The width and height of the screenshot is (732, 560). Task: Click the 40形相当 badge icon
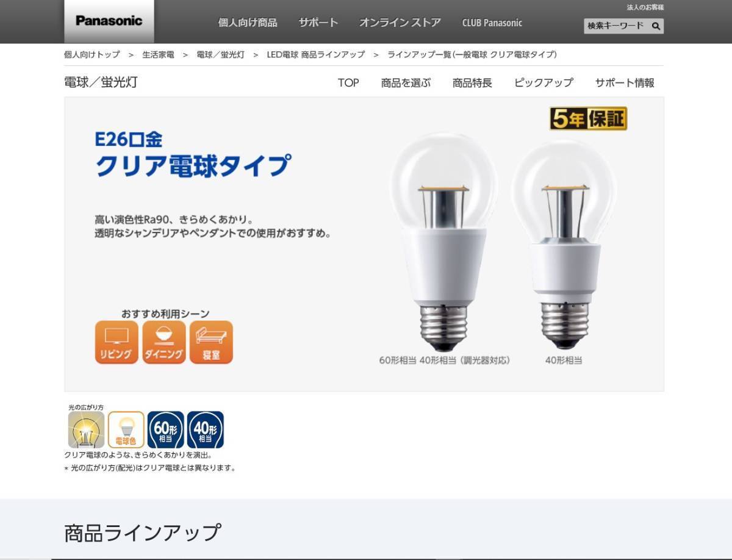(206, 429)
